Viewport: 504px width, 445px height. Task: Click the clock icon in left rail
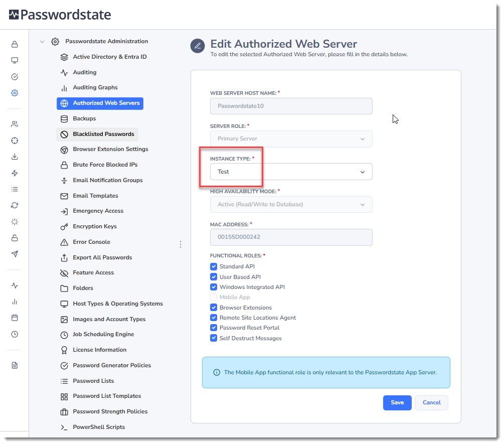pyautogui.click(x=15, y=334)
